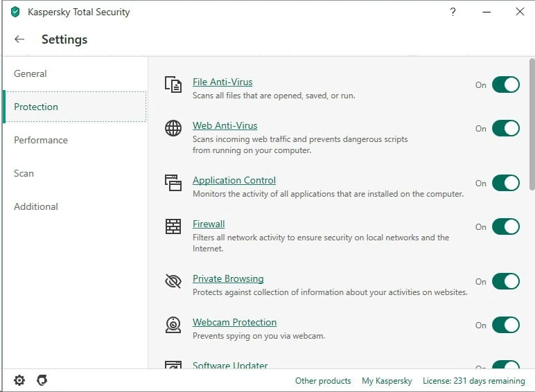Click the Webcam Protection camera icon
Viewport: 535px width, 392px height.
click(173, 325)
